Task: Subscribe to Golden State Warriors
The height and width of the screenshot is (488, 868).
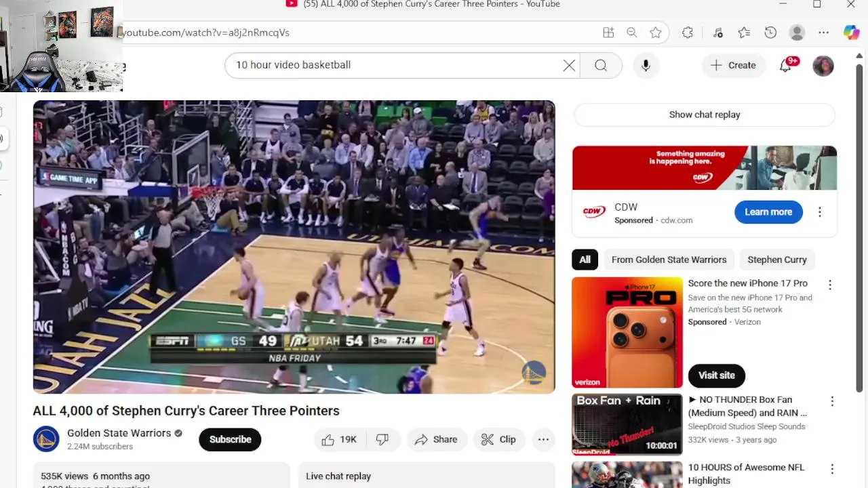Action: point(230,439)
